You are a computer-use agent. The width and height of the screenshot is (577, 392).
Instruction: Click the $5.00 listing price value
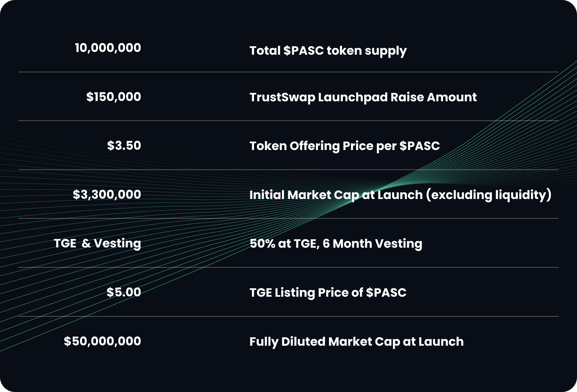[x=124, y=292]
